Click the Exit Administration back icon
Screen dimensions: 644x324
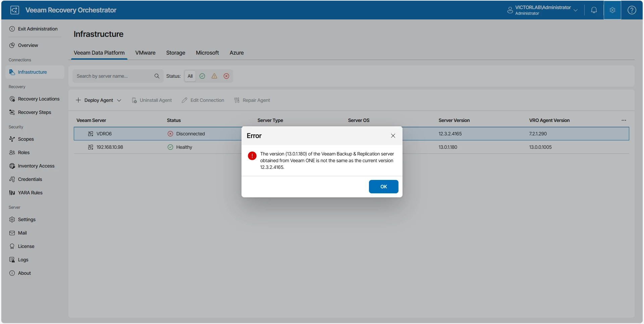pos(12,29)
